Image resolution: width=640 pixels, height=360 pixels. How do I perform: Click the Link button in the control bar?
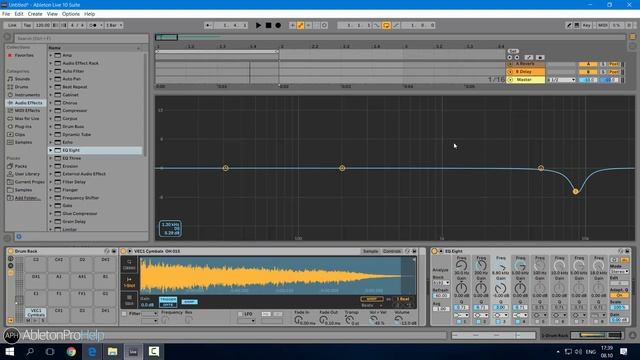12,25
